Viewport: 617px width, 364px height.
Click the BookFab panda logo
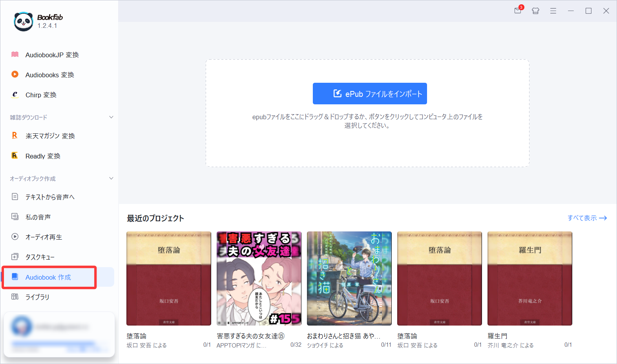tap(24, 22)
